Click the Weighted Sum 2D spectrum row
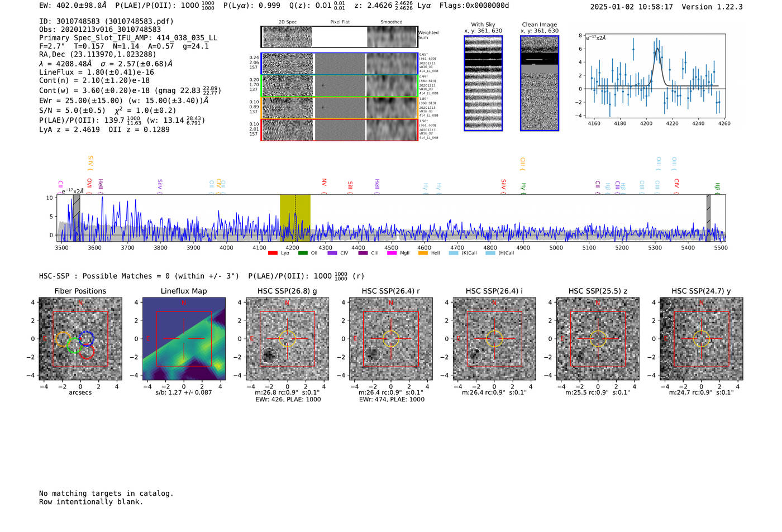Screen dimensions: 782x532 point(339,37)
